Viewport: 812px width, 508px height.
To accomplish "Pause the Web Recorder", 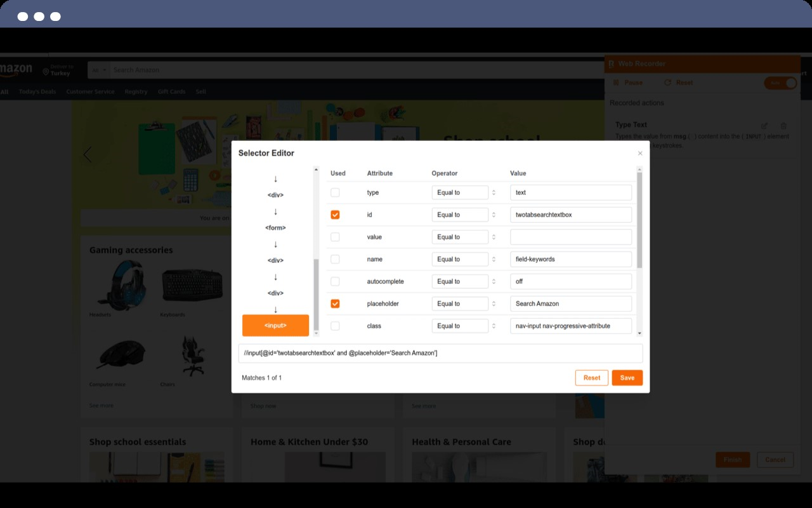I will (628, 83).
